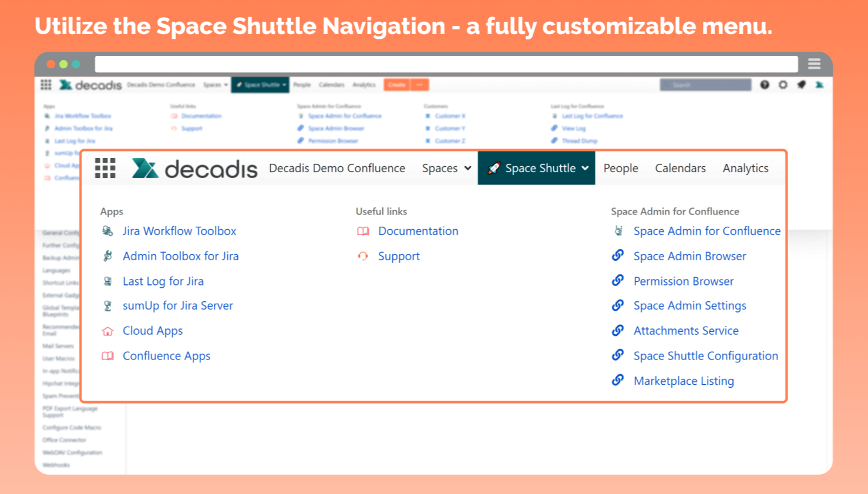Viewport: 868px width, 494px height.
Task: Select Webhooks in the sidebar
Action: point(56,465)
